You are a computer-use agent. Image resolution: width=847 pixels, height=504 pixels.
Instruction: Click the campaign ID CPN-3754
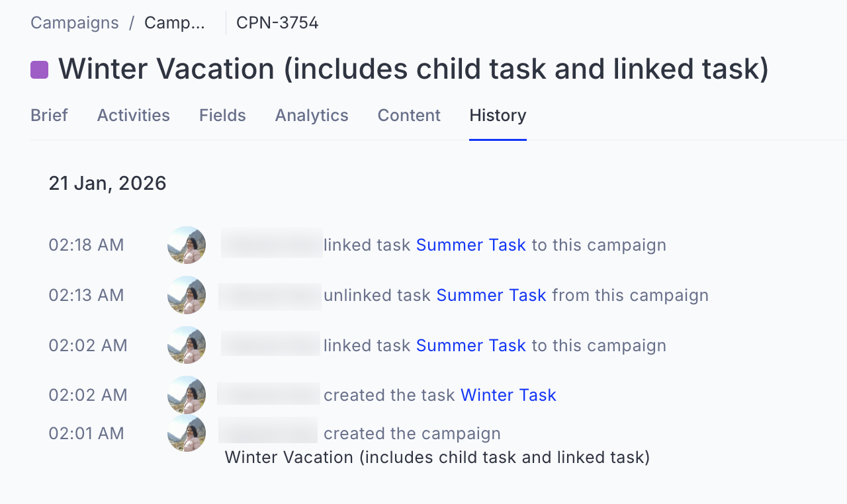tap(277, 22)
